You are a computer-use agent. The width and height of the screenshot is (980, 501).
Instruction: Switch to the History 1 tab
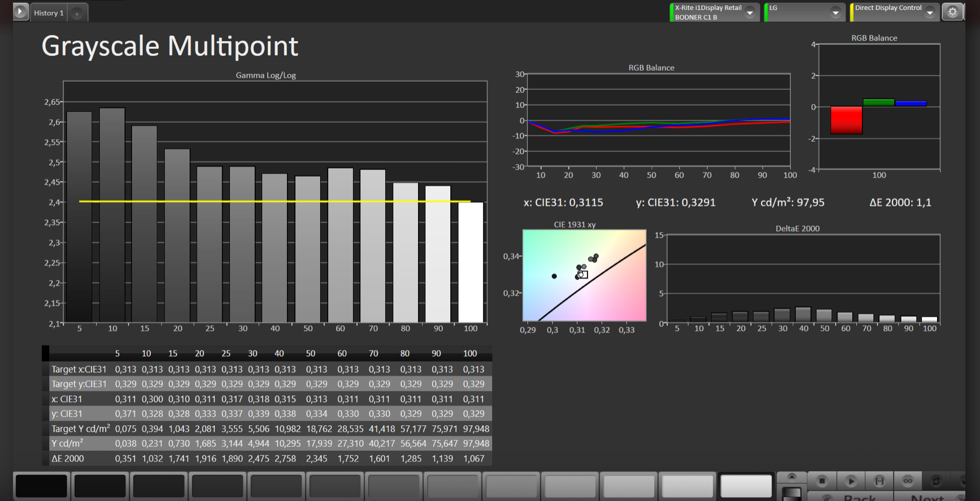pos(49,13)
